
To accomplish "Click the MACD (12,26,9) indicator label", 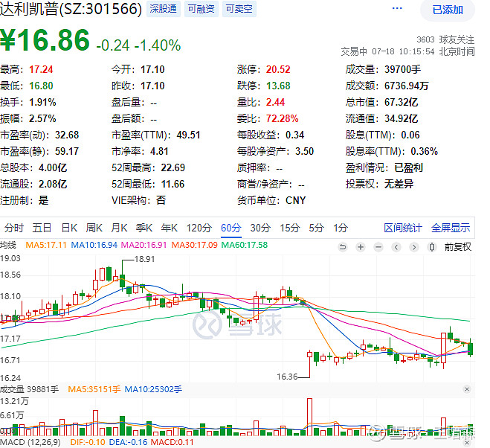I will pyautogui.click(x=30, y=442).
